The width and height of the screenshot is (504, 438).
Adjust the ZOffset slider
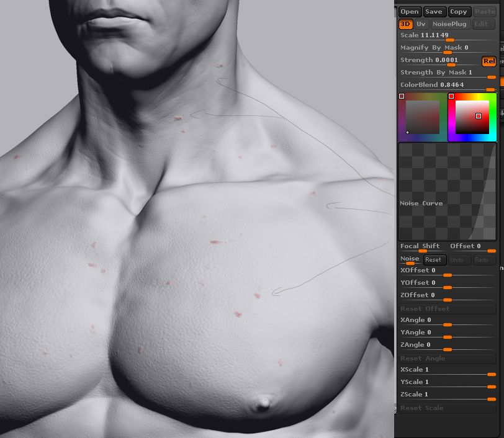(447, 297)
